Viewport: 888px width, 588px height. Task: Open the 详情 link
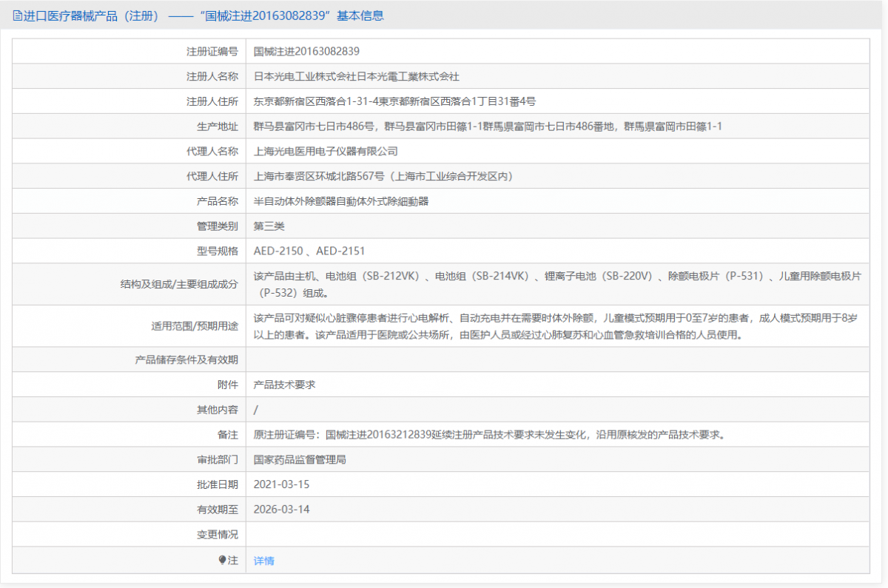coord(263,561)
